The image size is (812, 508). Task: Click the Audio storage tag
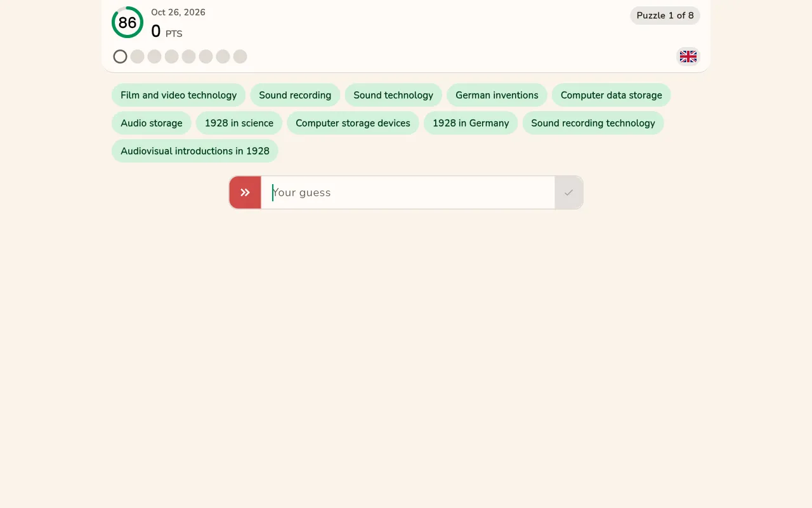(152, 123)
